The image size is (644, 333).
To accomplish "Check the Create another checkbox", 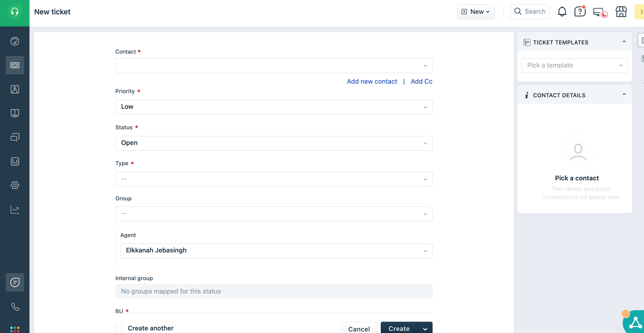I will coord(119,328).
